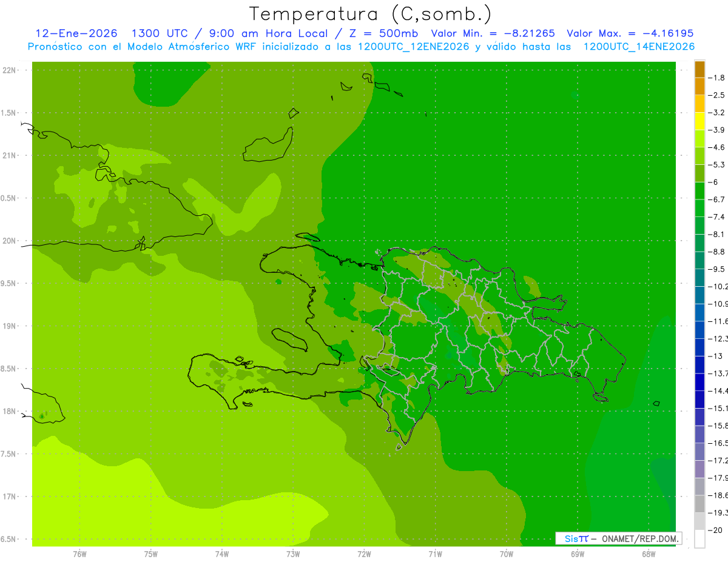This screenshot has width=728, height=562.
Task: Click the "72W" longitude axis label
Action: 364,555
